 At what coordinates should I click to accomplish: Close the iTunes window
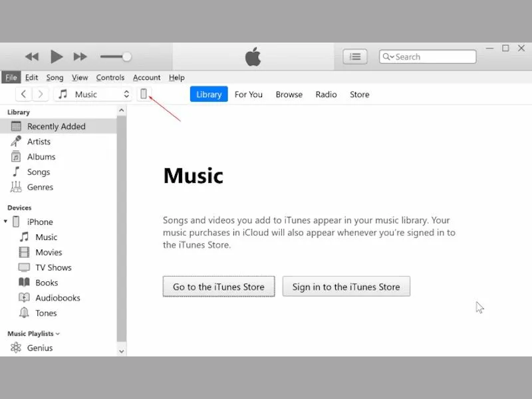coord(521,49)
